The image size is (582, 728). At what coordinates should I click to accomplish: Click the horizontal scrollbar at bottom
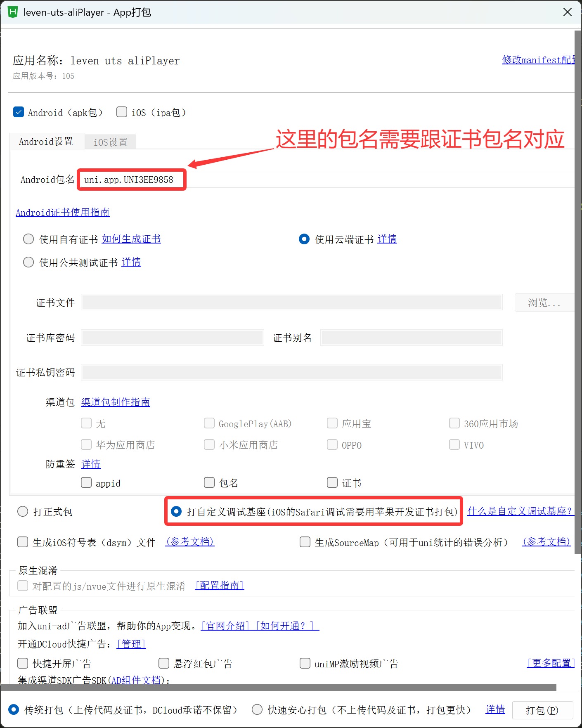pos(279,688)
